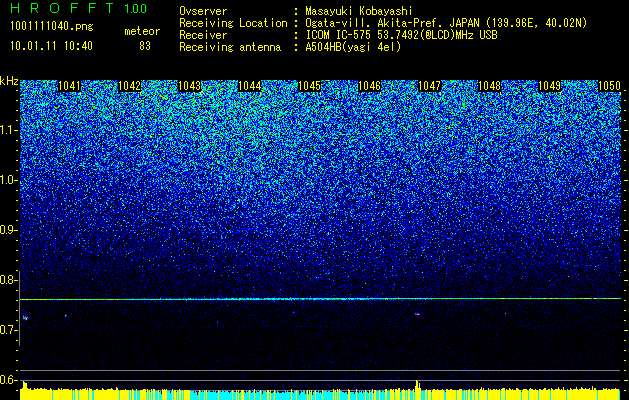
Task: Click the 1045 time marker label
Action: coord(309,86)
